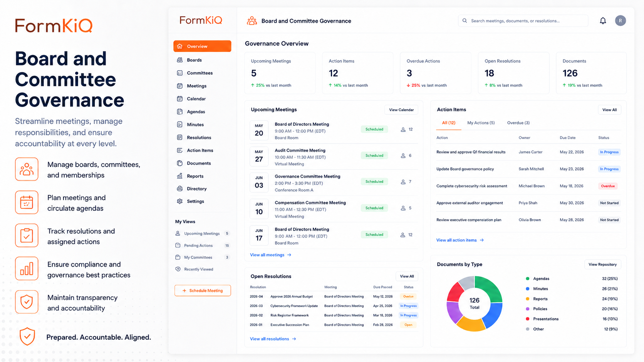Click the Recently Viewed eye icon
Screen dimensions: 644x362
pyautogui.click(x=178, y=269)
